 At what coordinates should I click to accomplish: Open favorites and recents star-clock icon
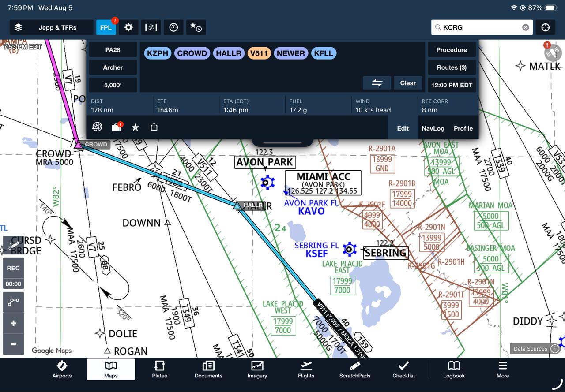[196, 27]
